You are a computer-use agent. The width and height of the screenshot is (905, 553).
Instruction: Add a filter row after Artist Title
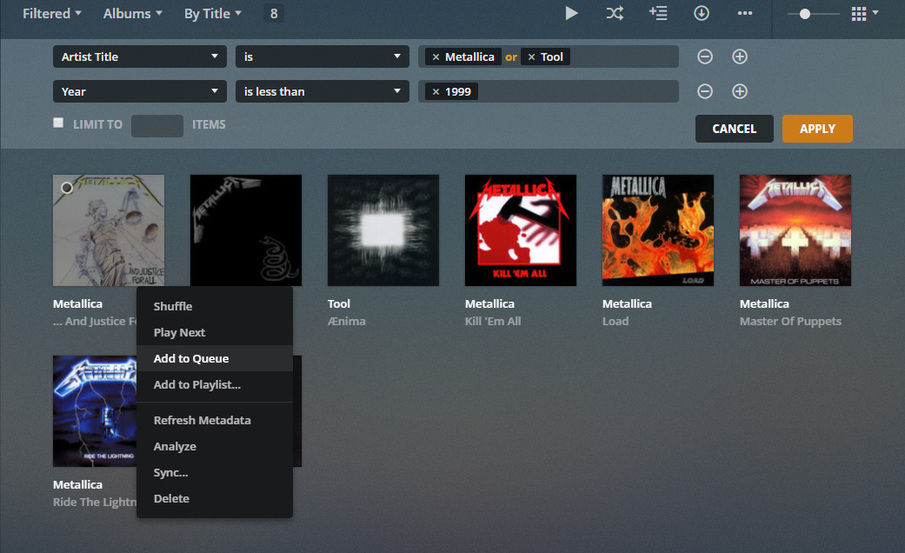[739, 57]
